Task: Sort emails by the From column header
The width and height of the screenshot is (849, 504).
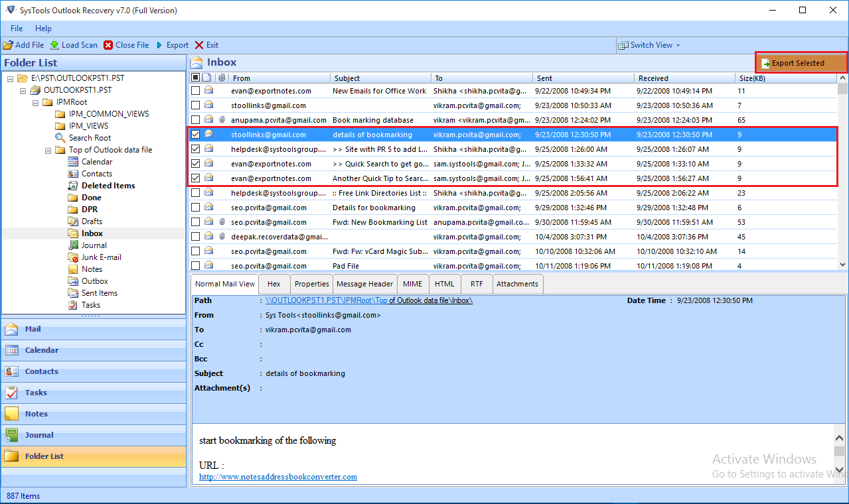Action: [x=279, y=78]
